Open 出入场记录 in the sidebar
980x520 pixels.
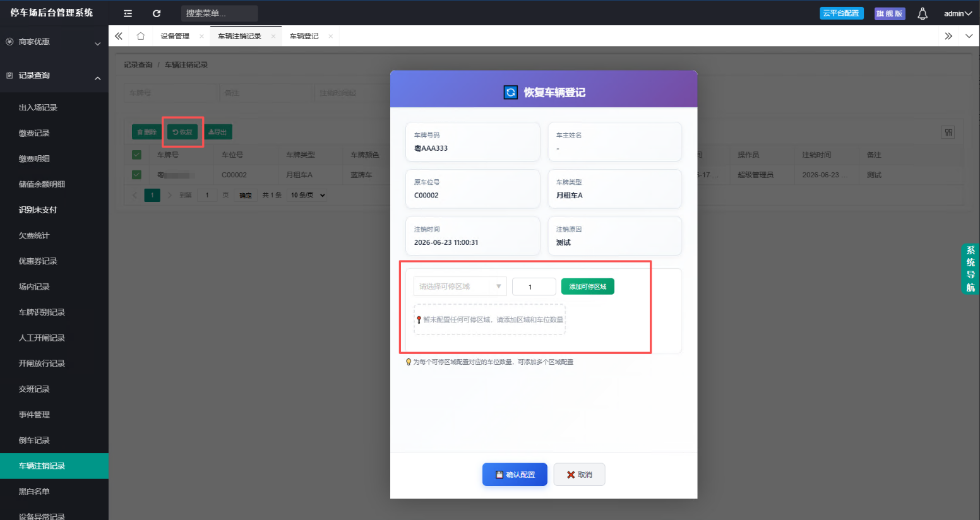point(38,108)
